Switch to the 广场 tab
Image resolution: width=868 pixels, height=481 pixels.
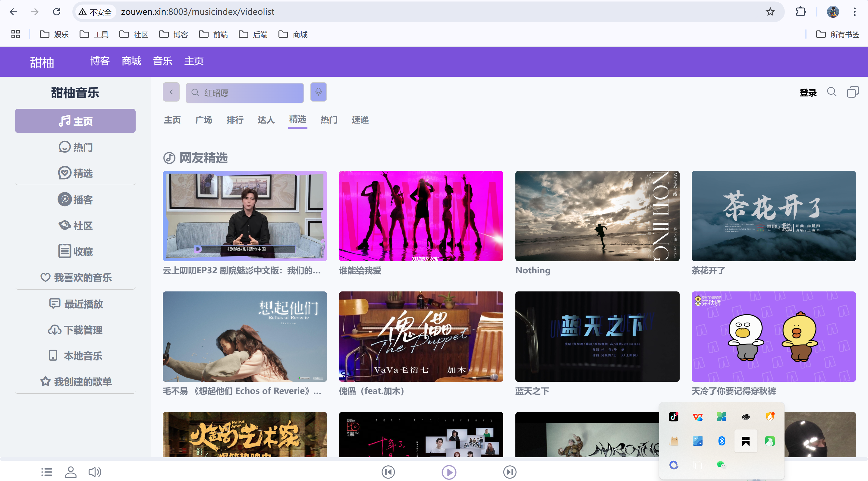point(203,120)
